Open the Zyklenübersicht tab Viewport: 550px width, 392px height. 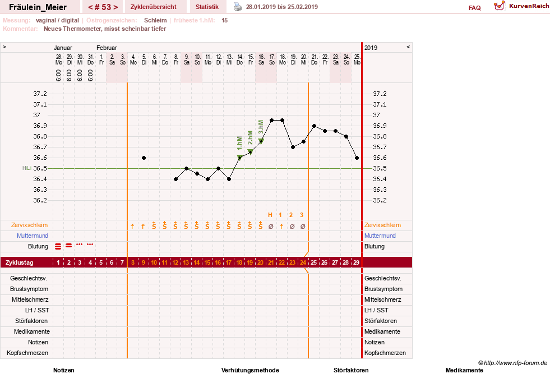[153, 7]
